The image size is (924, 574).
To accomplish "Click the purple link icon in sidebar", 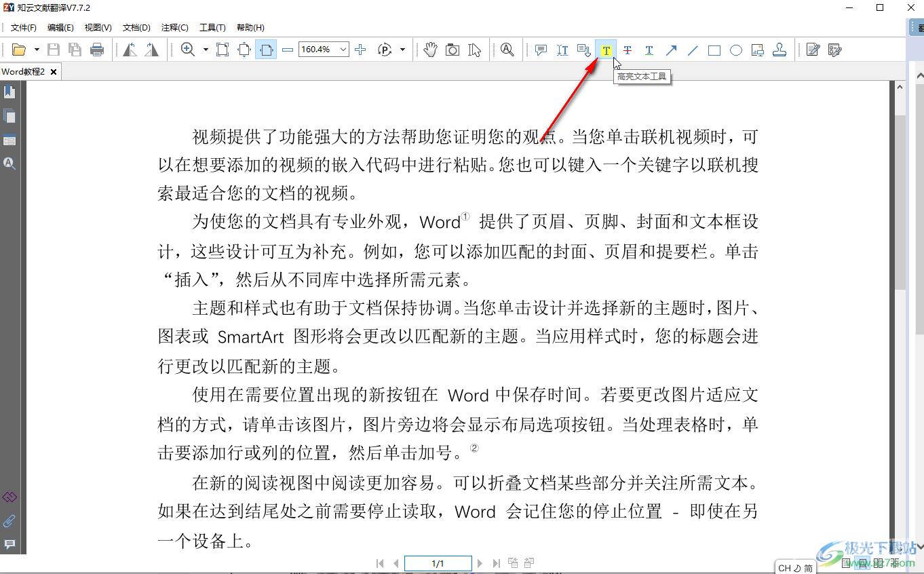I will coord(9,497).
